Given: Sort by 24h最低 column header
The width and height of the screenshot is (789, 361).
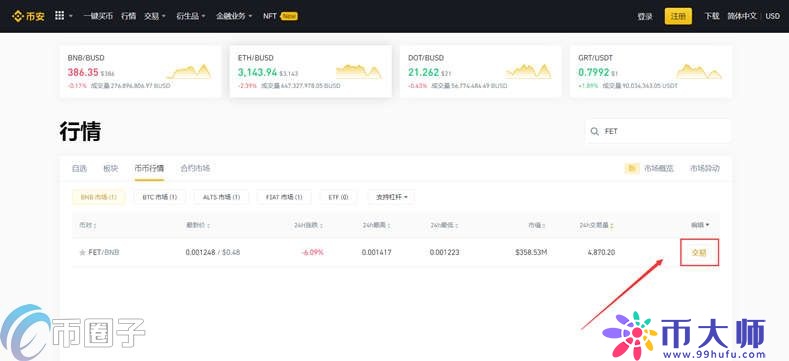Looking at the screenshot, I should pos(444,225).
